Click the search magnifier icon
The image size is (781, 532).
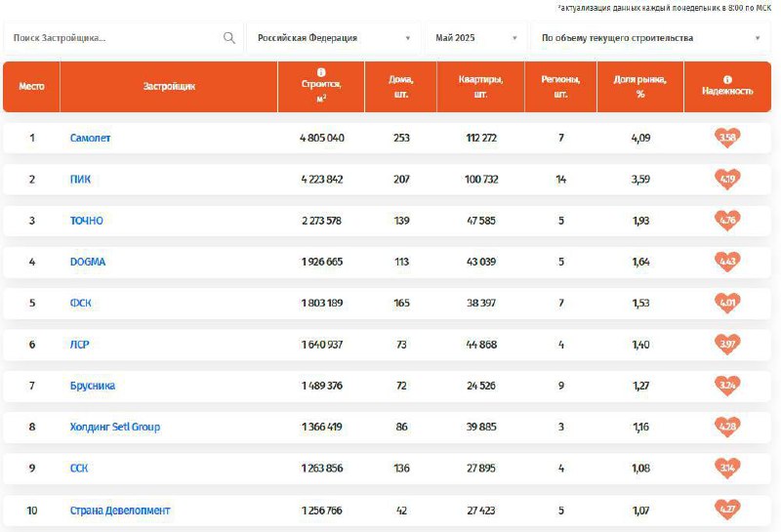pyautogui.click(x=229, y=38)
